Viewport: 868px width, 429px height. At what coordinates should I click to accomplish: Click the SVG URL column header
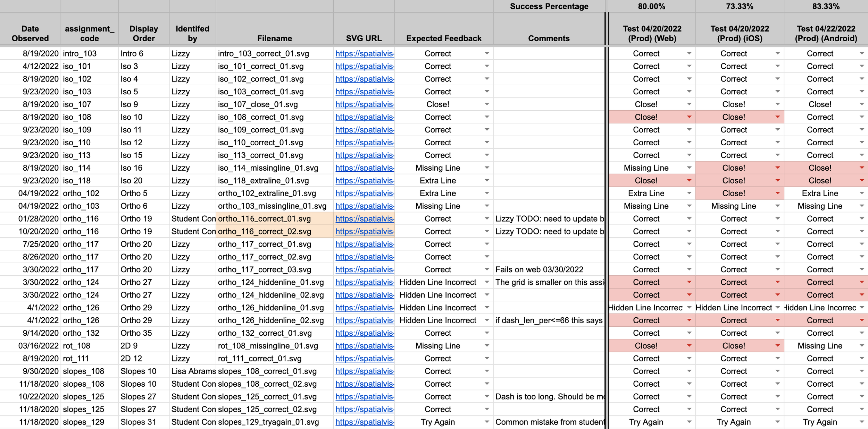coord(364,29)
